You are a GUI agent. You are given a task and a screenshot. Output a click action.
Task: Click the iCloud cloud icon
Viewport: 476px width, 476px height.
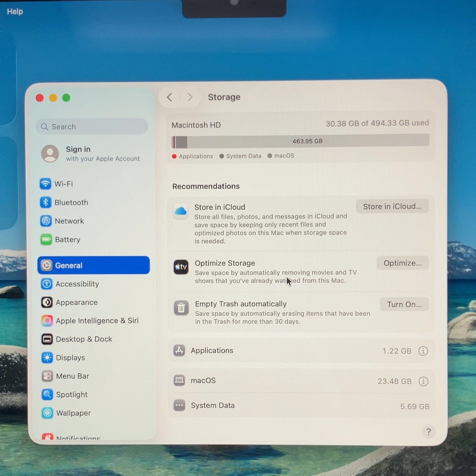pos(181,211)
